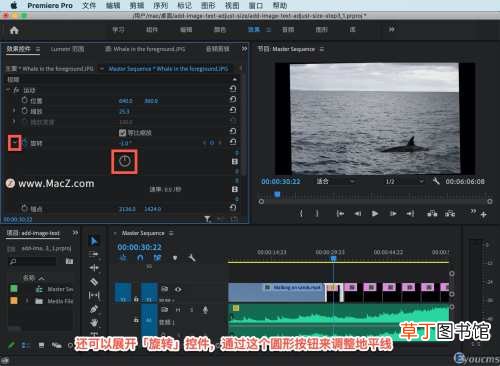
Task: Toggle snap in the timeline
Action: click(x=140, y=258)
